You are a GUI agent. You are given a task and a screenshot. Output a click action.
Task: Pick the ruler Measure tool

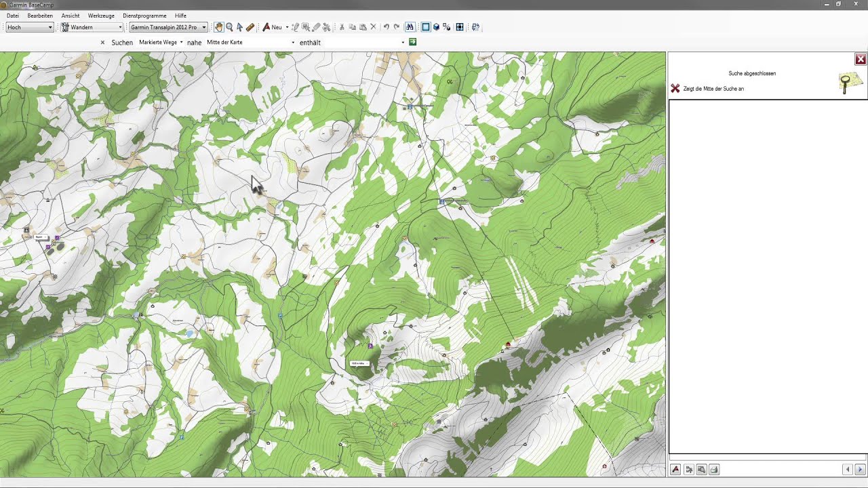250,27
